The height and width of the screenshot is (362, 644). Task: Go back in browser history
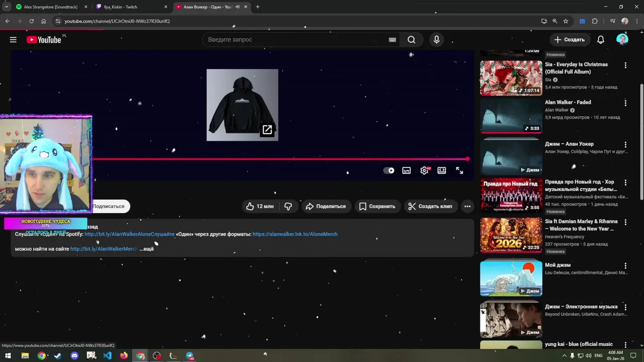click(x=8, y=21)
